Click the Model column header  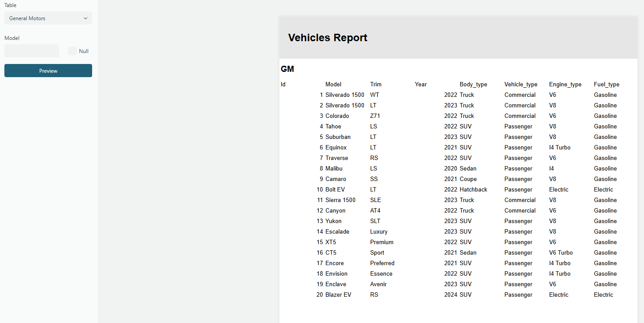click(333, 84)
